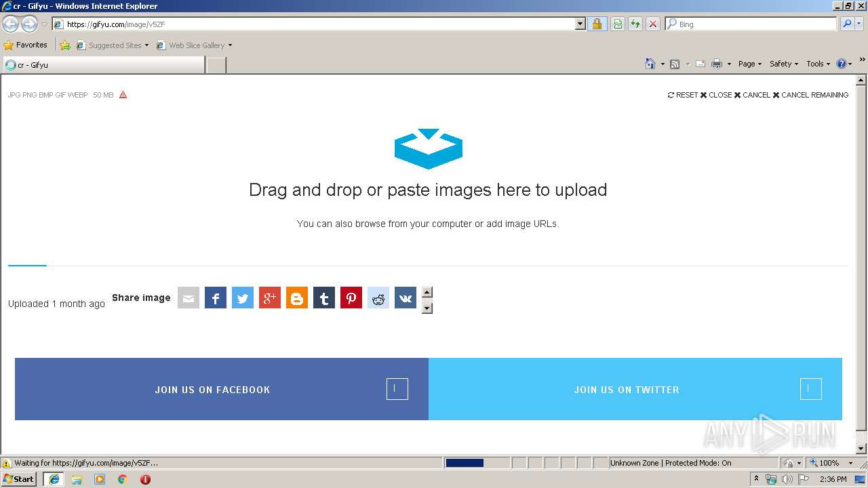868x488 pixels.
Task: Go forward with the browser Forward arrow
Action: pyautogui.click(x=29, y=24)
